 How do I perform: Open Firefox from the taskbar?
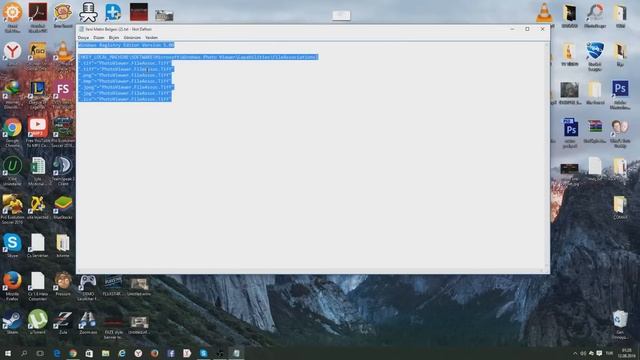click(x=154, y=353)
